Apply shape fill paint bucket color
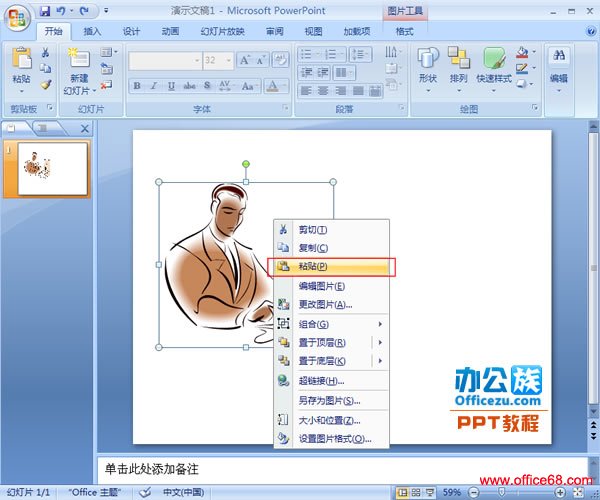This screenshot has width=600, height=500. click(x=522, y=52)
